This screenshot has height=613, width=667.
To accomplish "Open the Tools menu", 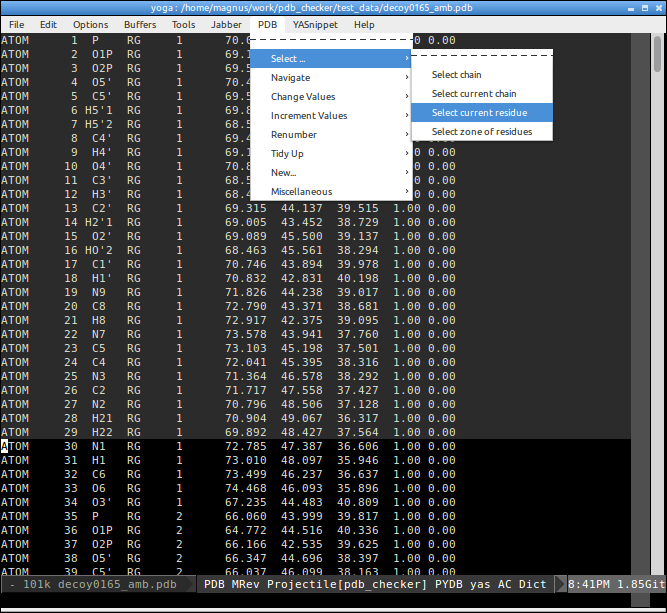I will coord(183,25).
